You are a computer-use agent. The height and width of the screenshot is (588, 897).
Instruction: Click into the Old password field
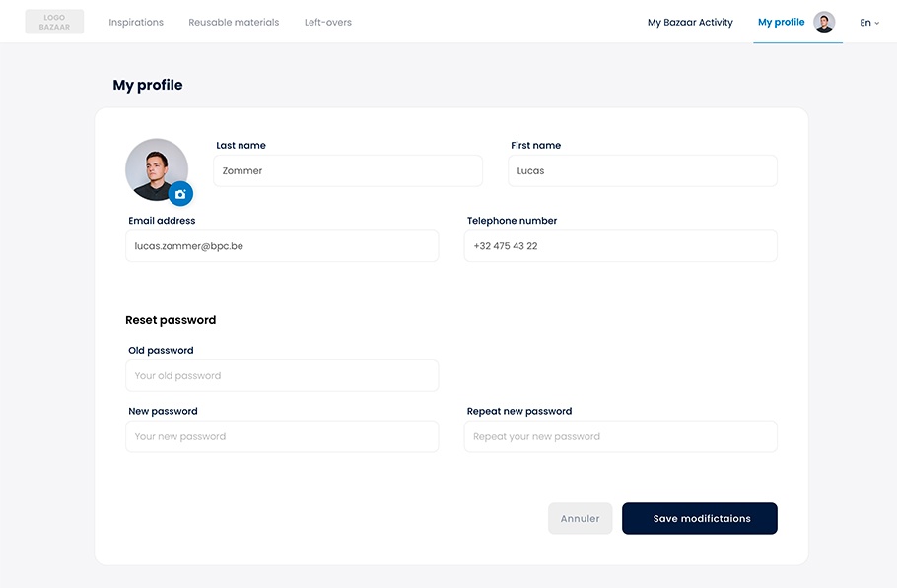coord(282,376)
